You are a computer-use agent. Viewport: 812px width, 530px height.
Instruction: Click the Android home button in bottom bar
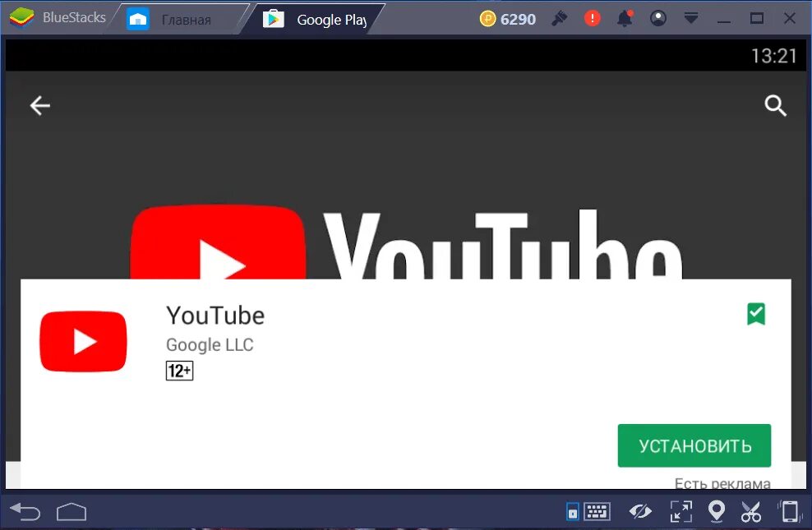72,511
